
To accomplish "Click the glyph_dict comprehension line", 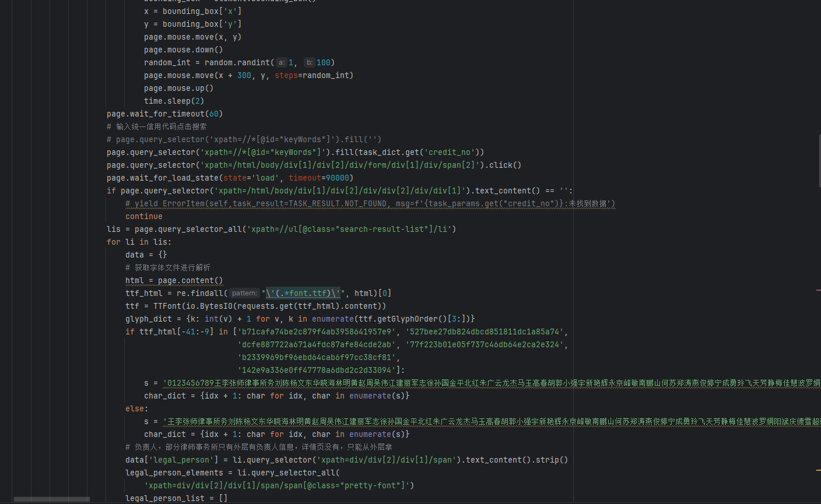I will point(300,319).
